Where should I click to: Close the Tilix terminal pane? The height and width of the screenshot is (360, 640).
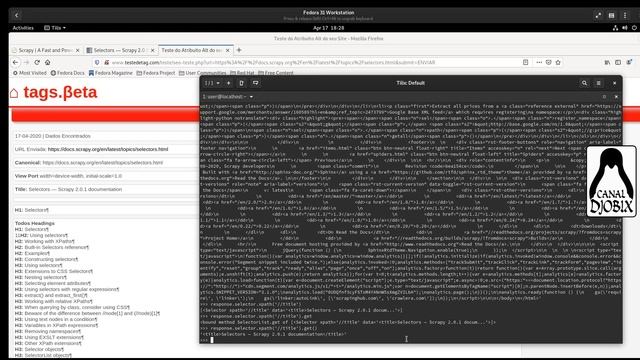616,97
